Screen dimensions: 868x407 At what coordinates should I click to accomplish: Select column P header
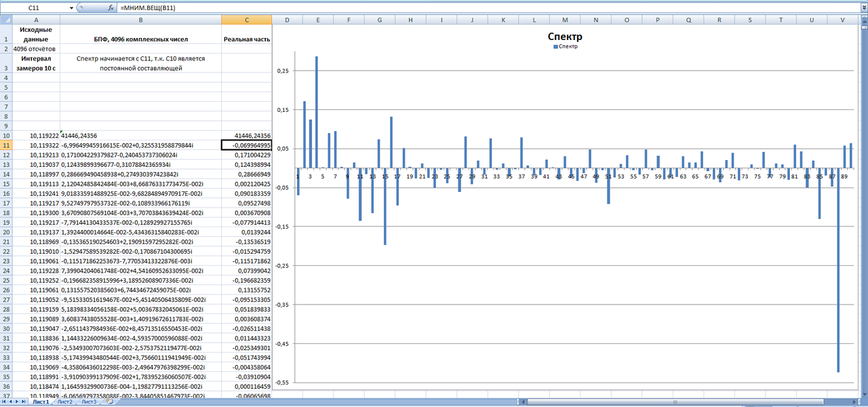(657, 20)
